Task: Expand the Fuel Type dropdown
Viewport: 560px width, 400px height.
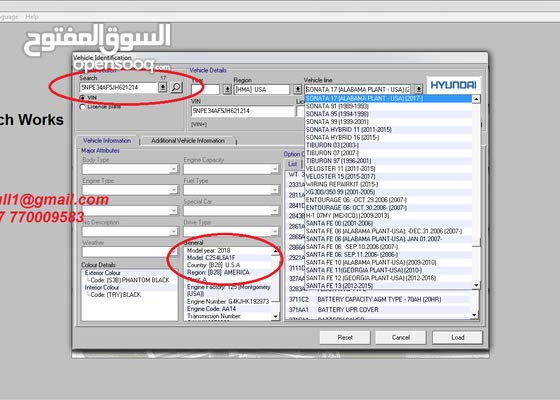Action: click(x=275, y=190)
